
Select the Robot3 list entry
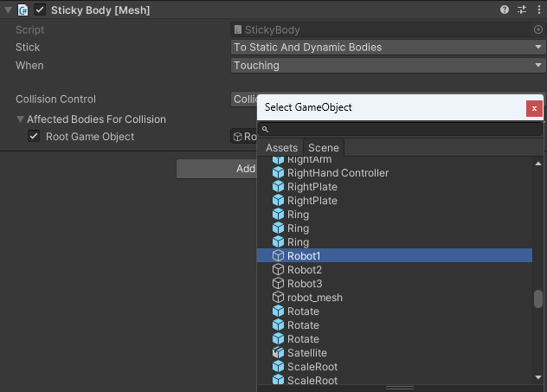395,283
